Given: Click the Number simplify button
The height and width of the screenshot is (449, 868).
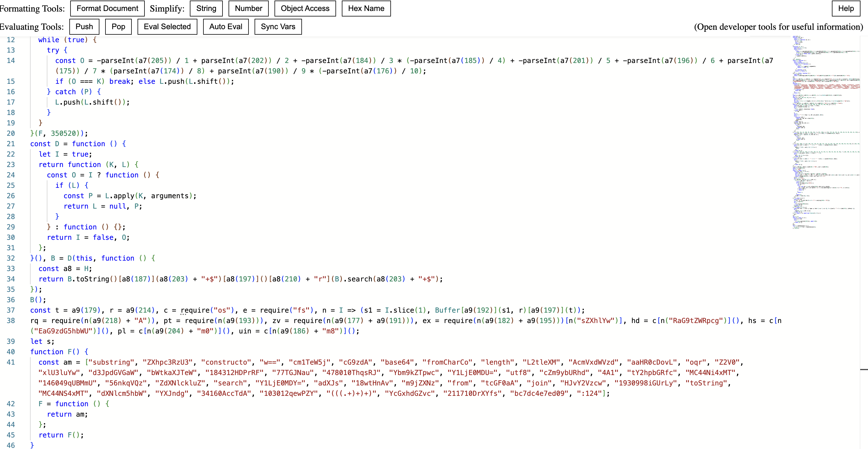Looking at the screenshot, I should [248, 8].
